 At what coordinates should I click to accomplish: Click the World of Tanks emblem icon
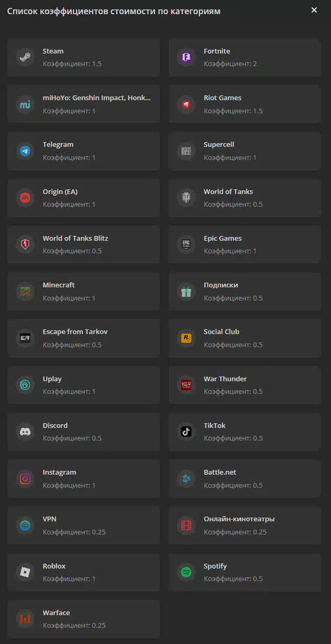[x=186, y=198]
